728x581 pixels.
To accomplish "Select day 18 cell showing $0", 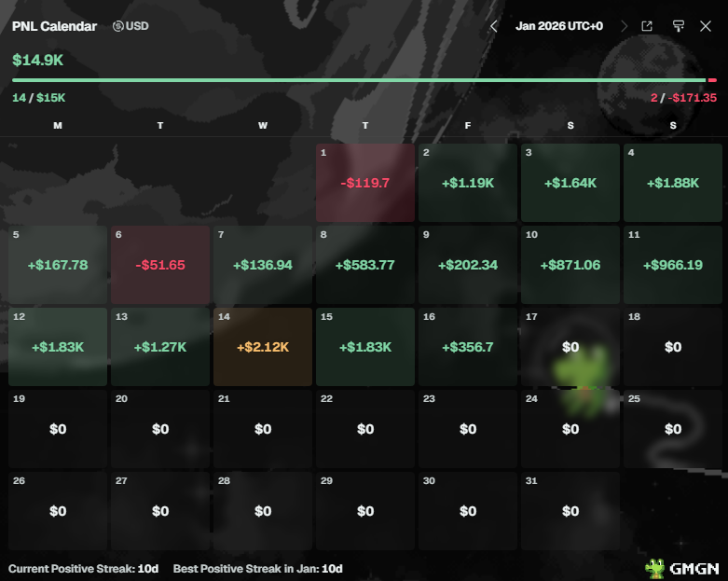I will click(x=673, y=347).
